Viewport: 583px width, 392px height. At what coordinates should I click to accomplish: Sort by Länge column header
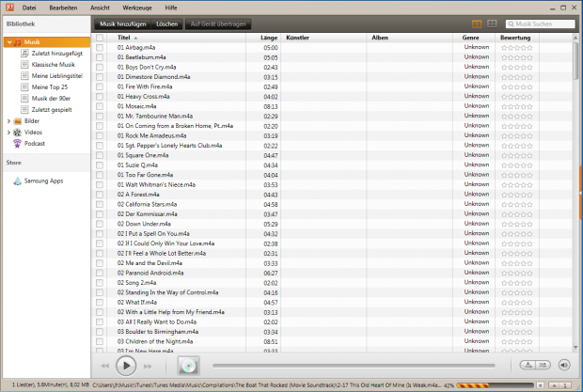coord(263,38)
